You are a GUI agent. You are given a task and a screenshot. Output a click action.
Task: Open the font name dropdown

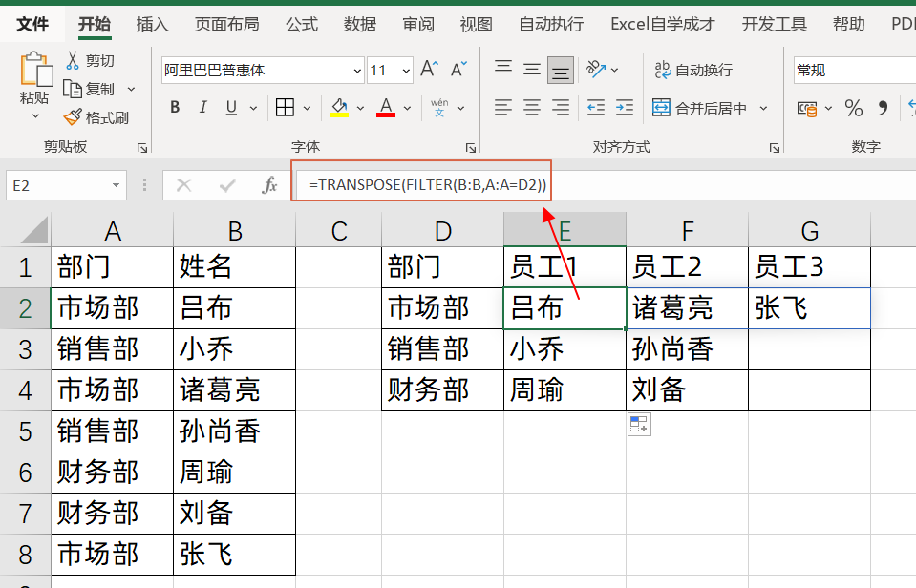click(357, 71)
